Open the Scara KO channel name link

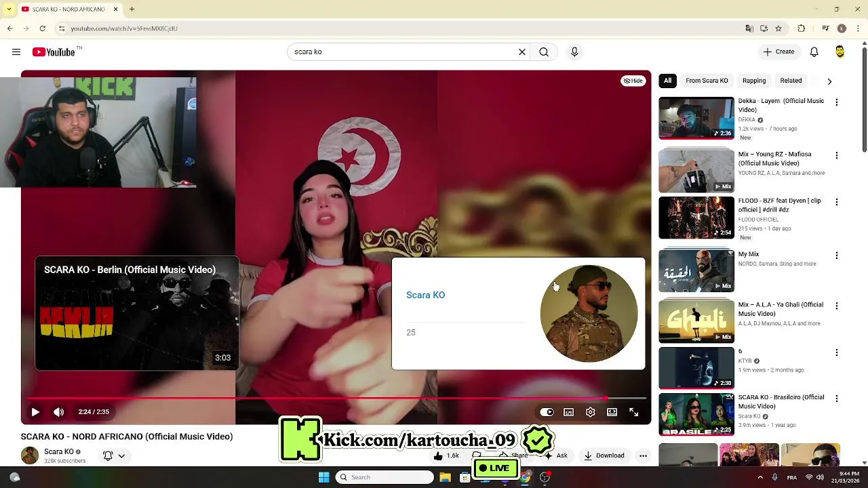59,451
